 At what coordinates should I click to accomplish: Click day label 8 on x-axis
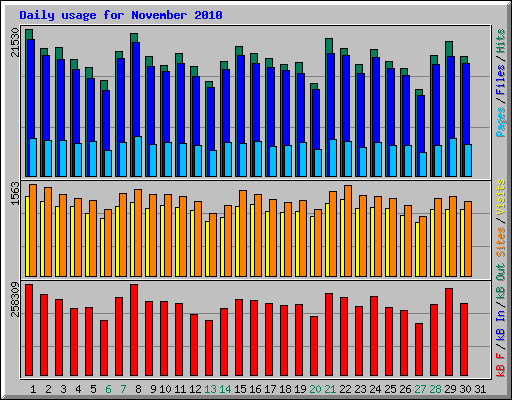138,389
